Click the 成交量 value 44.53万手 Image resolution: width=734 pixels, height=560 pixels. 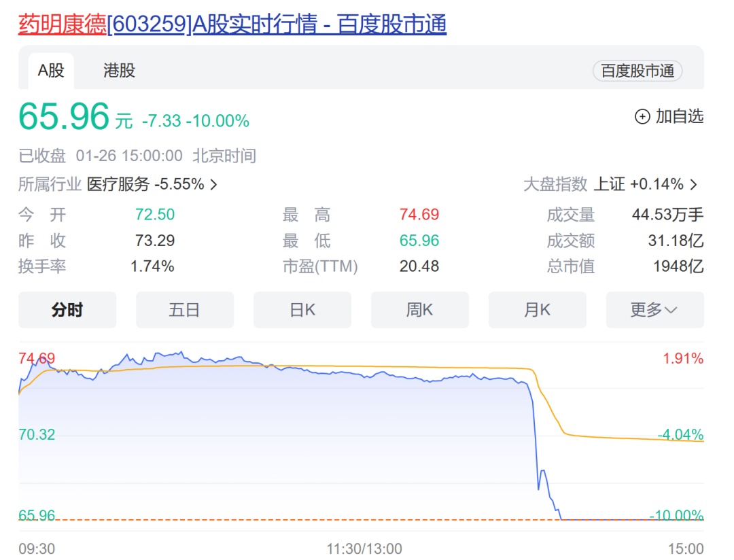(x=667, y=215)
